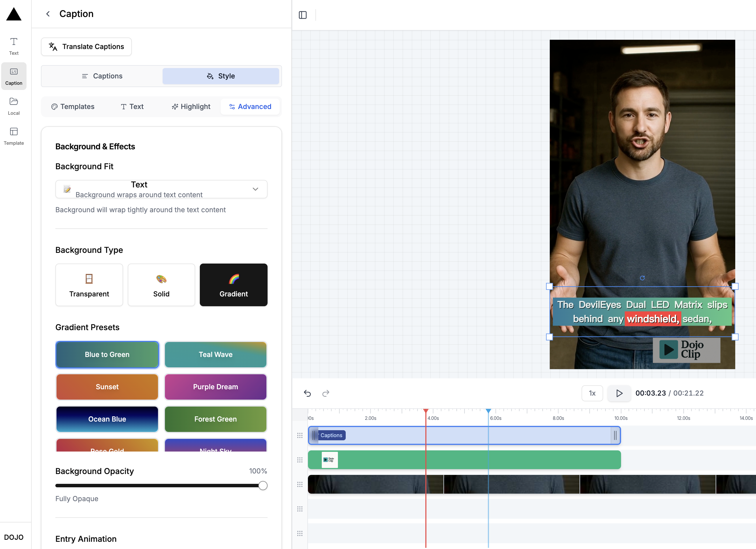
Task: Open the Template panel in the sidebar
Action: (14, 136)
